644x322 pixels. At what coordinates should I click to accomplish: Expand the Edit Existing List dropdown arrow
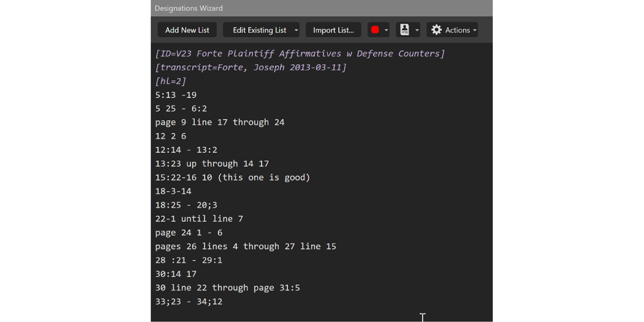296,30
